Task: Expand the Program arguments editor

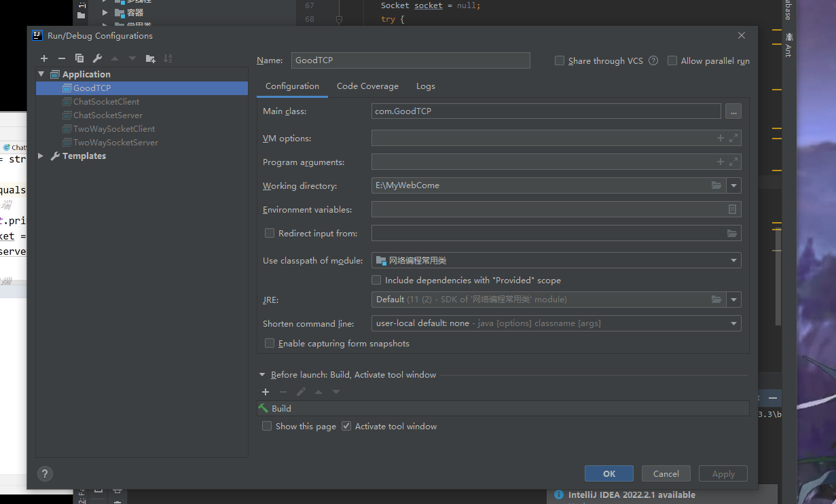Action: pos(733,162)
